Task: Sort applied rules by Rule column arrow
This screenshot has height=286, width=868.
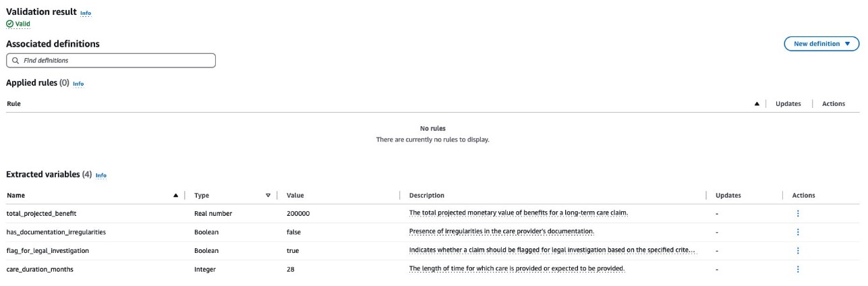Action: (x=757, y=104)
